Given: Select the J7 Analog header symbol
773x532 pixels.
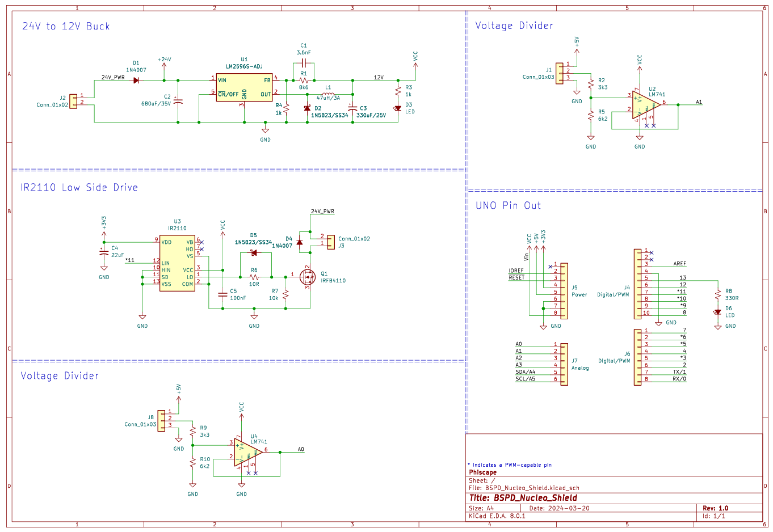Looking at the screenshot, I should [x=564, y=364].
